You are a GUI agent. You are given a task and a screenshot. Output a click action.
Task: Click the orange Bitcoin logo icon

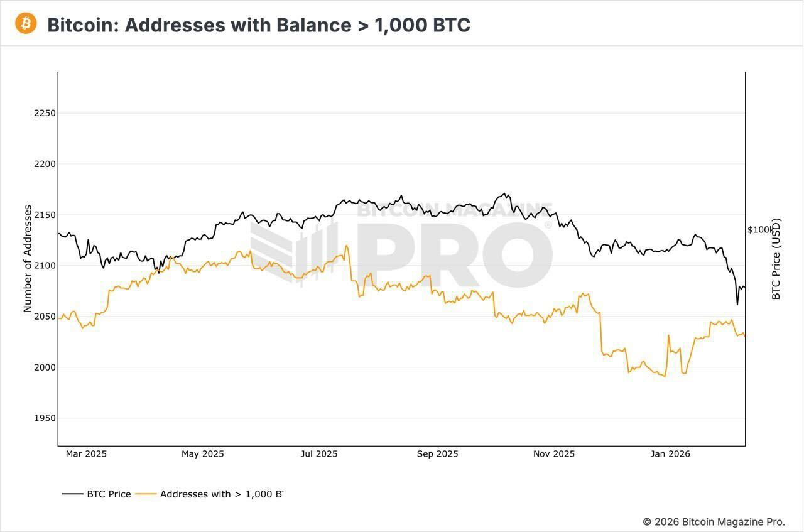pos(26,23)
